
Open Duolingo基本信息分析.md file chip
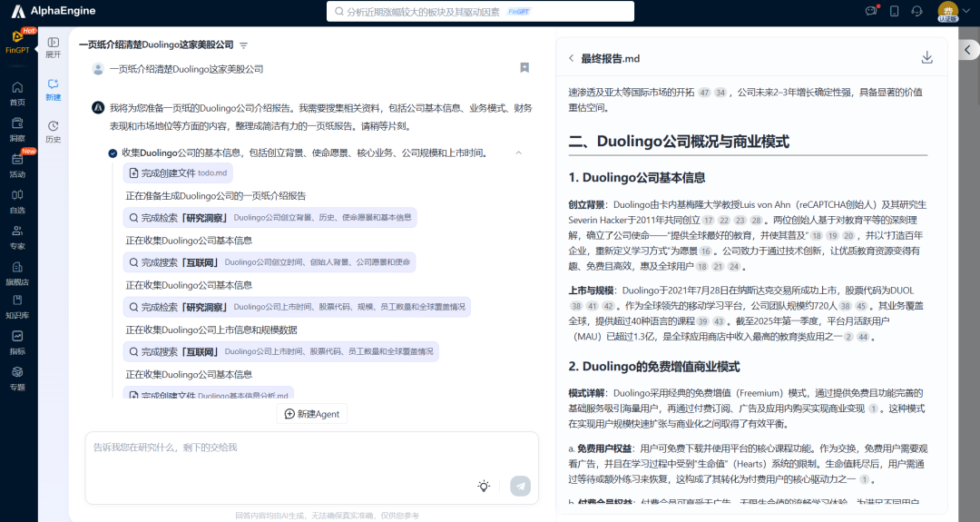tap(209, 394)
